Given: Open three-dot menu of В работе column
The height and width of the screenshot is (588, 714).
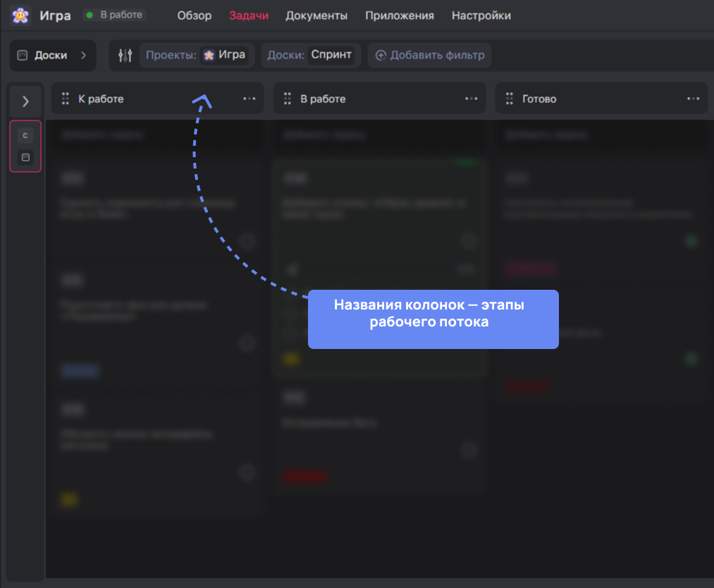Looking at the screenshot, I should click(472, 99).
